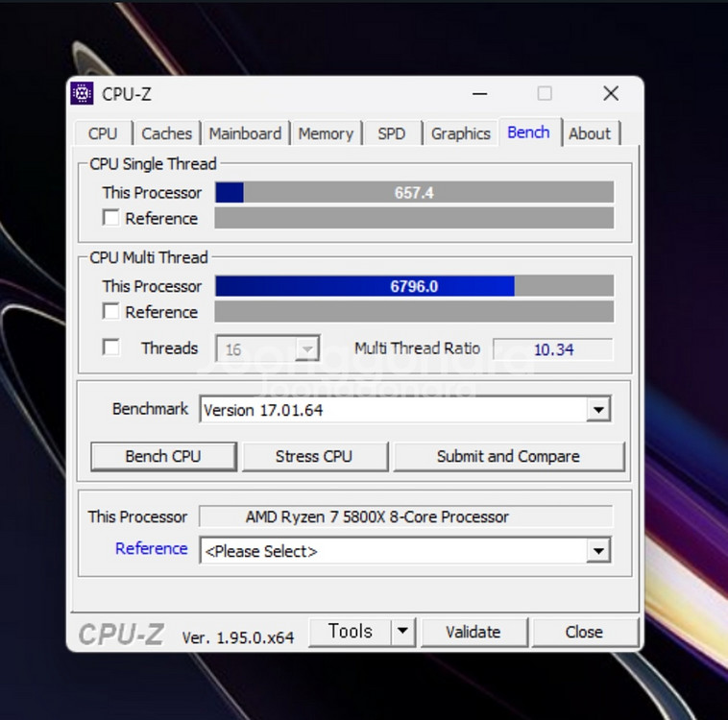This screenshot has height=720, width=728.
Task: Click the blue Reference link label
Action: (152, 549)
